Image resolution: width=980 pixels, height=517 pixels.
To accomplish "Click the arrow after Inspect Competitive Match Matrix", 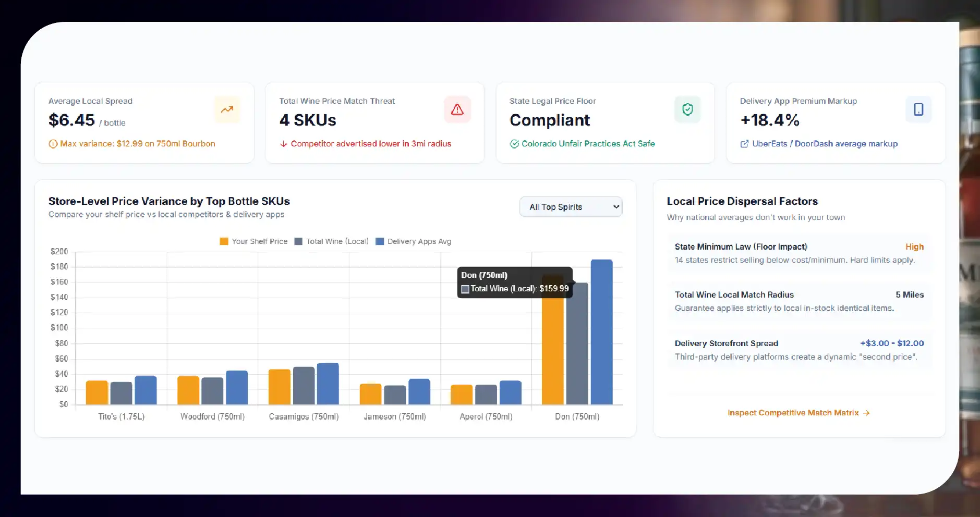I will coord(866,413).
